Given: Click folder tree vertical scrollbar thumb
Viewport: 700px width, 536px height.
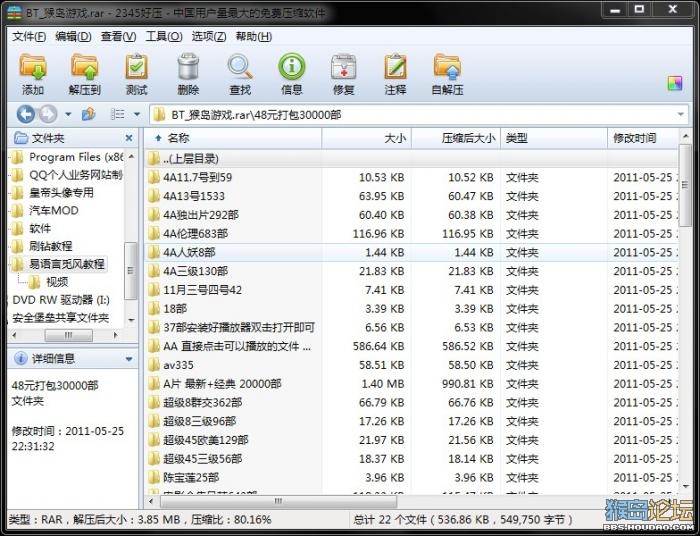Looking at the screenshot, I should coord(131,270).
